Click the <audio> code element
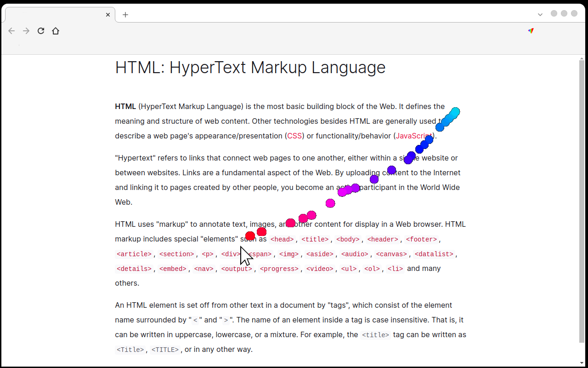588x368 pixels. pyautogui.click(x=355, y=254)
